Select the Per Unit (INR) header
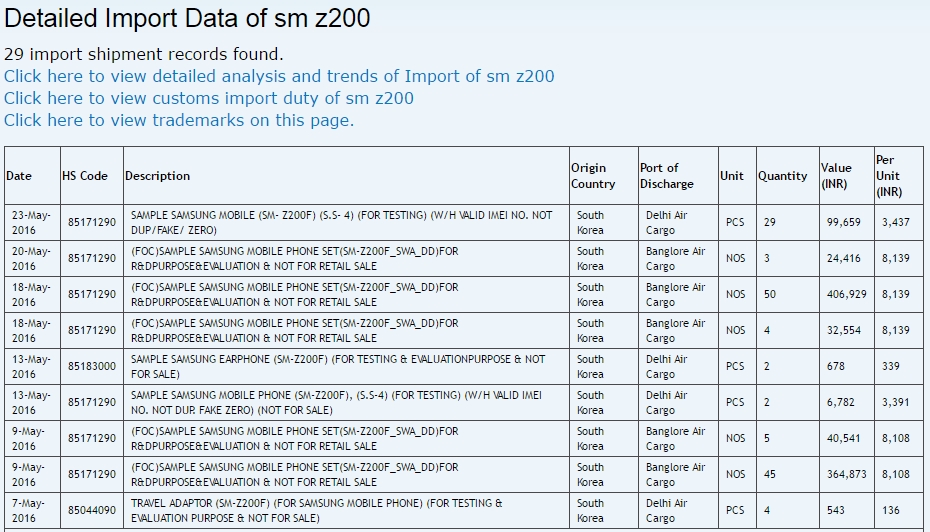Viewport: 930px width, 532px height. [x=889, y=176]
